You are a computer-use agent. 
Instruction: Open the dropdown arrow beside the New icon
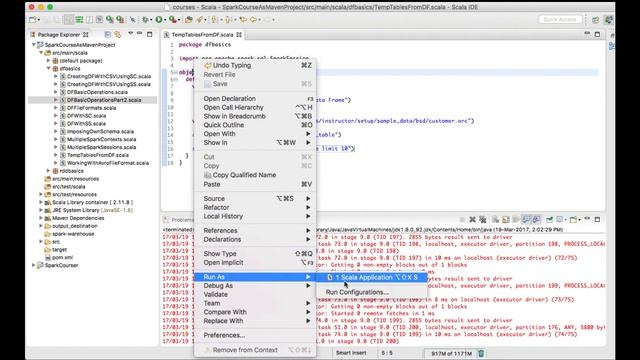[x=38, y=20]
